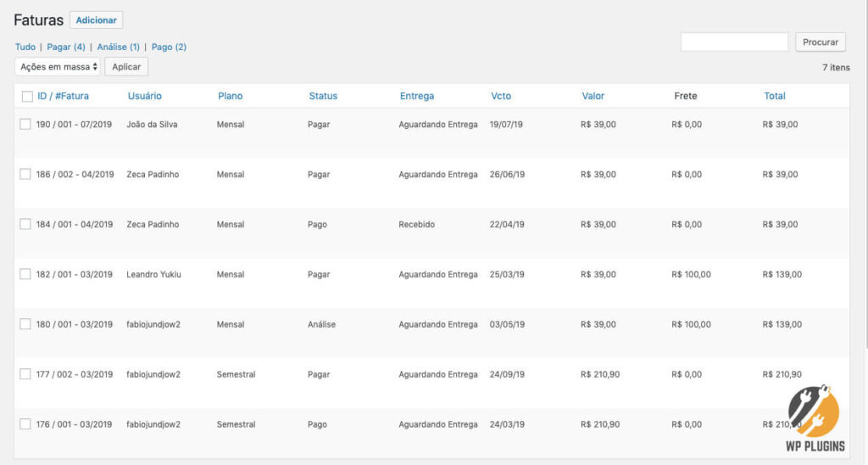Viewport: 868px width, 465px height.
Task: Click R$ 100,00 freight in row 182
Action: (691, 274)
